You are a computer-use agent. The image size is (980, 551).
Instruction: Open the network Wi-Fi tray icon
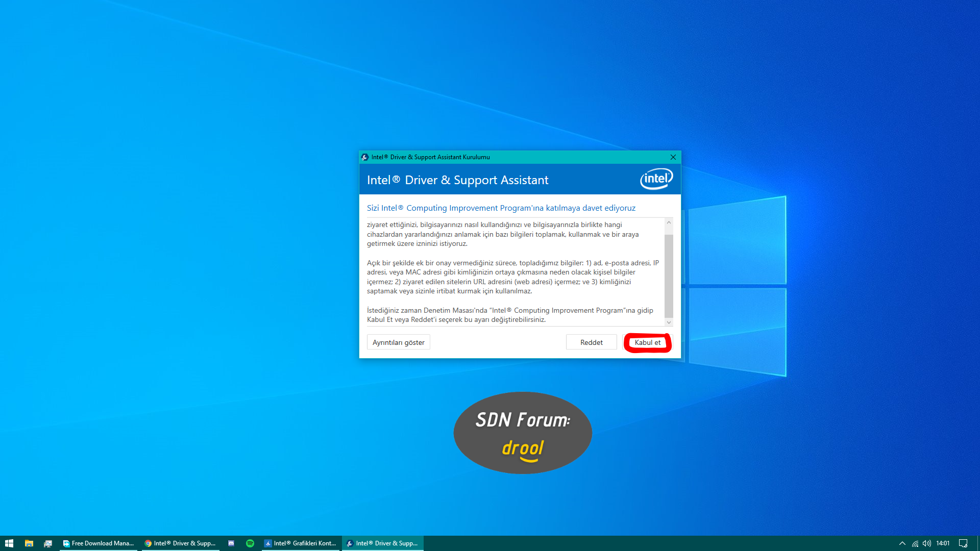(915, 543)
